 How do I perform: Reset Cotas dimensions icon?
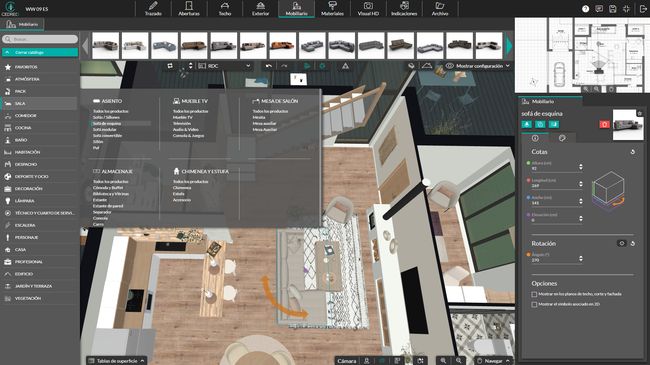tap(633, 152)
